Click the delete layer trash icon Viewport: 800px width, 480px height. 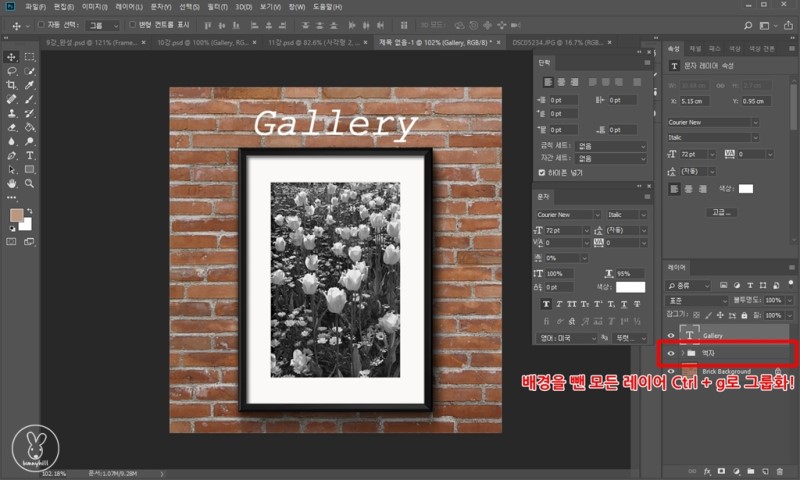pyautogui.click(x=780, y=470)
